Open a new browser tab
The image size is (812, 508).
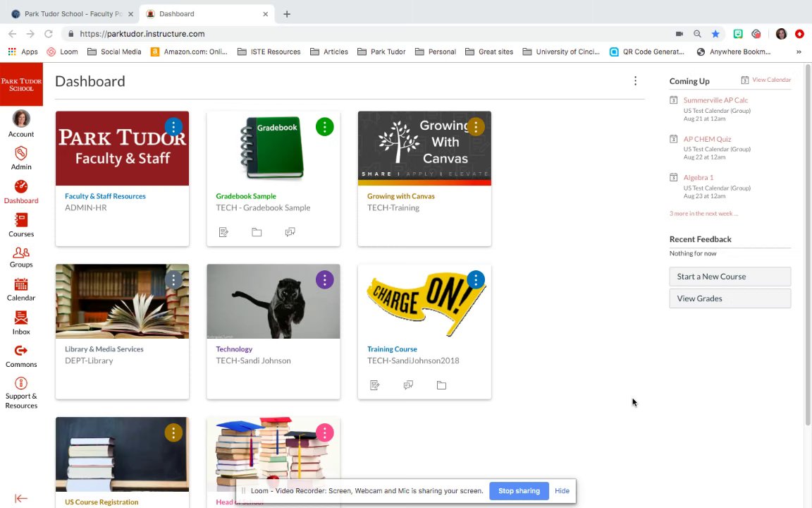(x=287, y=14)
